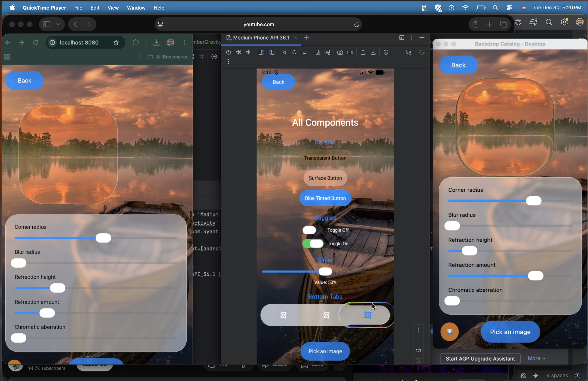This screenshot has width=588, height=381.
Task: Click the snapshot restore icon in emulator toolbar
Action: tap(386, 52)
